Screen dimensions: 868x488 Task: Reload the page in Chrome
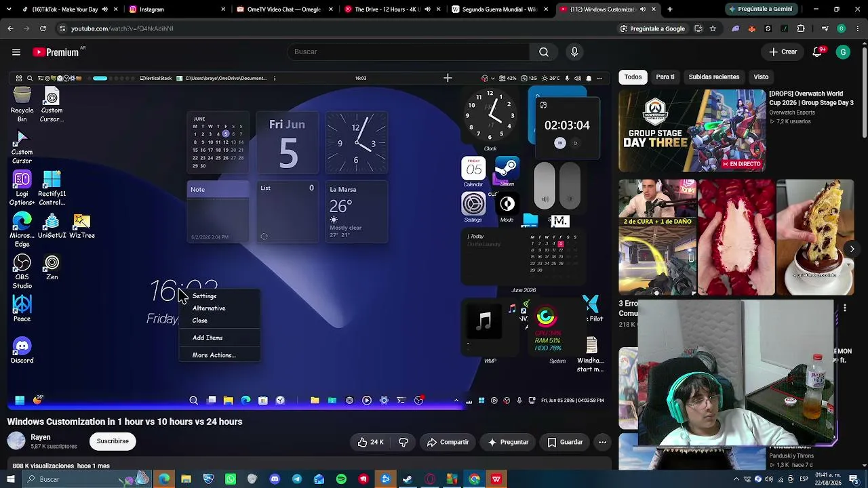click(43, 28)
